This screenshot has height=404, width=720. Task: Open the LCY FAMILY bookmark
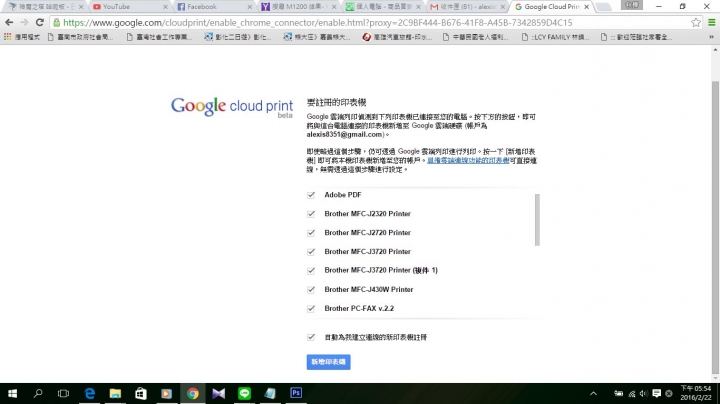point(557,37)
